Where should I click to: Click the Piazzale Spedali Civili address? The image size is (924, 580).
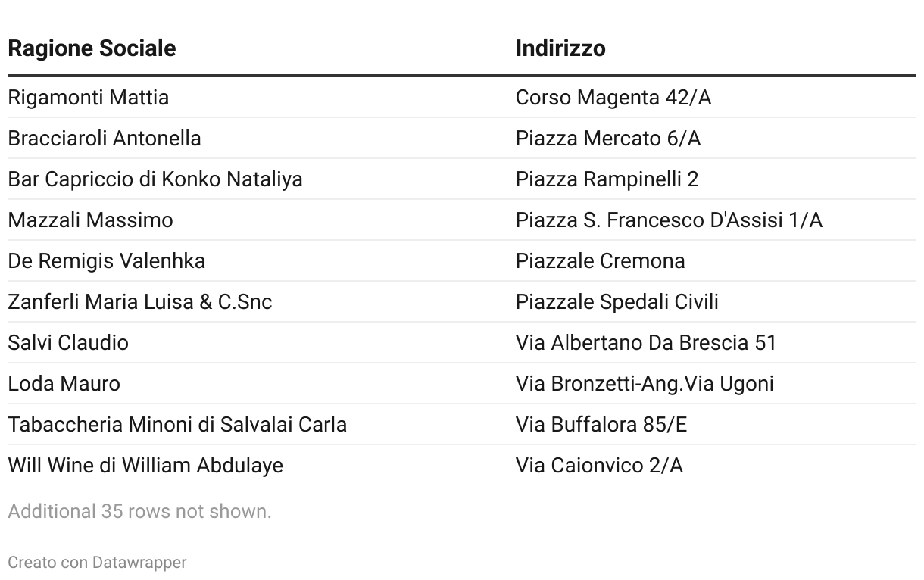[617, 302]
